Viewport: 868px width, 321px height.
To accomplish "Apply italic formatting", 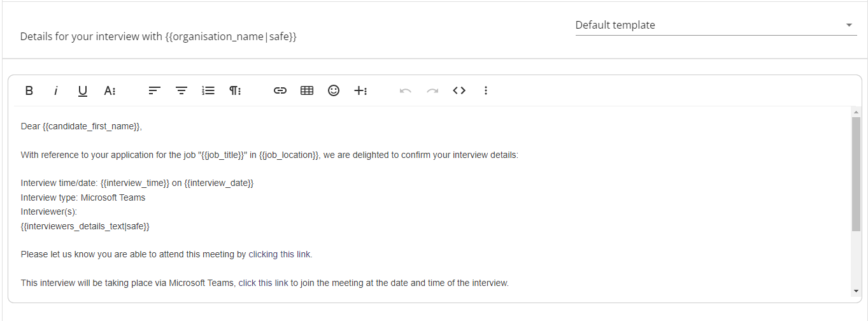I will (x=56, y=90).
